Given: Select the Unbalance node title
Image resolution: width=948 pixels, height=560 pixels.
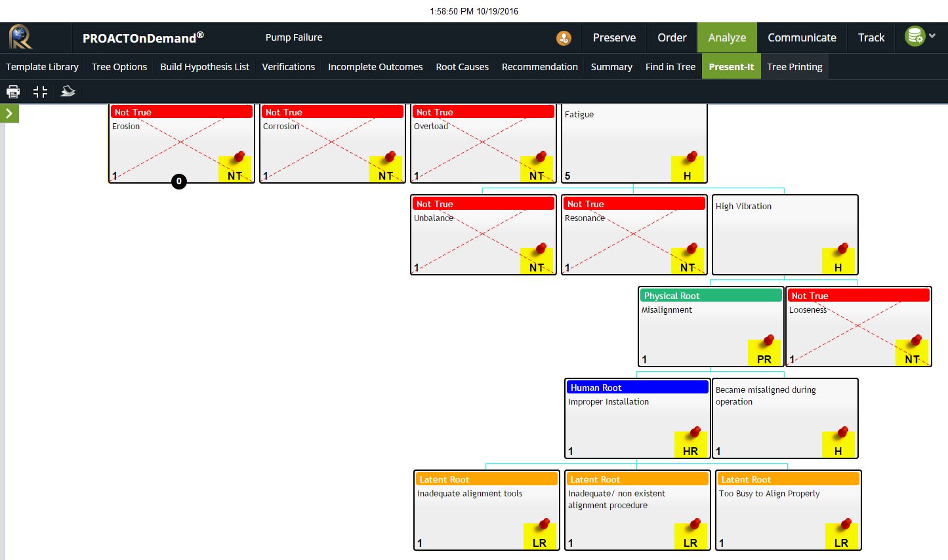Looking at the screenshot, I should coord(434,218).
